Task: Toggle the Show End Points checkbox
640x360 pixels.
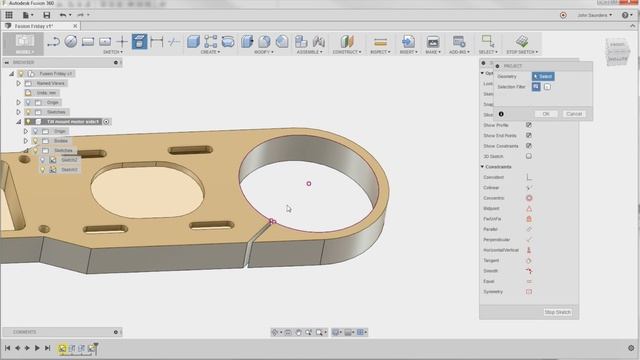Action: [x=529, y=135]
